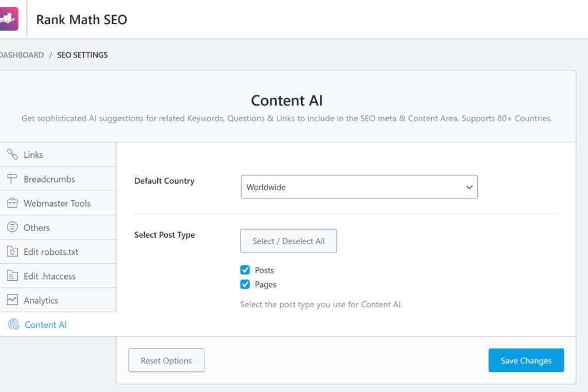Click the briefcase icon for Webmaster Tools
588x392 pixels.
click(x=12, y=203)
